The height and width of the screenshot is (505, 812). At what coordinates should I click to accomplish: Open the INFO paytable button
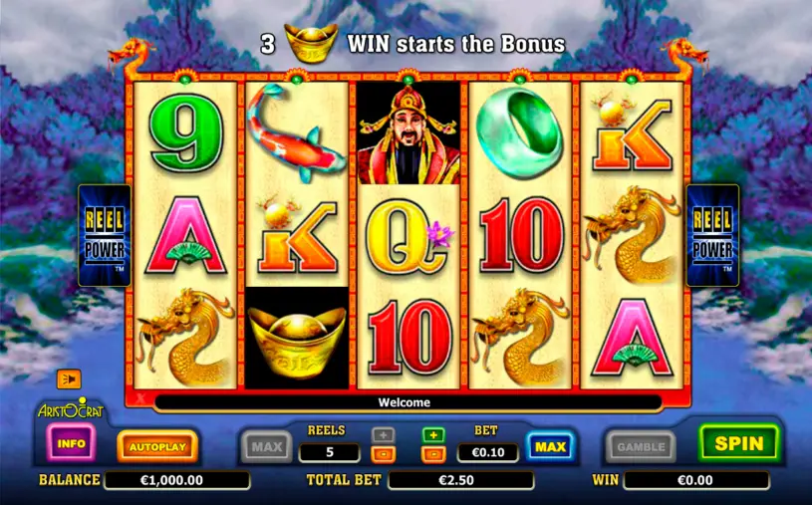point(71,443)
